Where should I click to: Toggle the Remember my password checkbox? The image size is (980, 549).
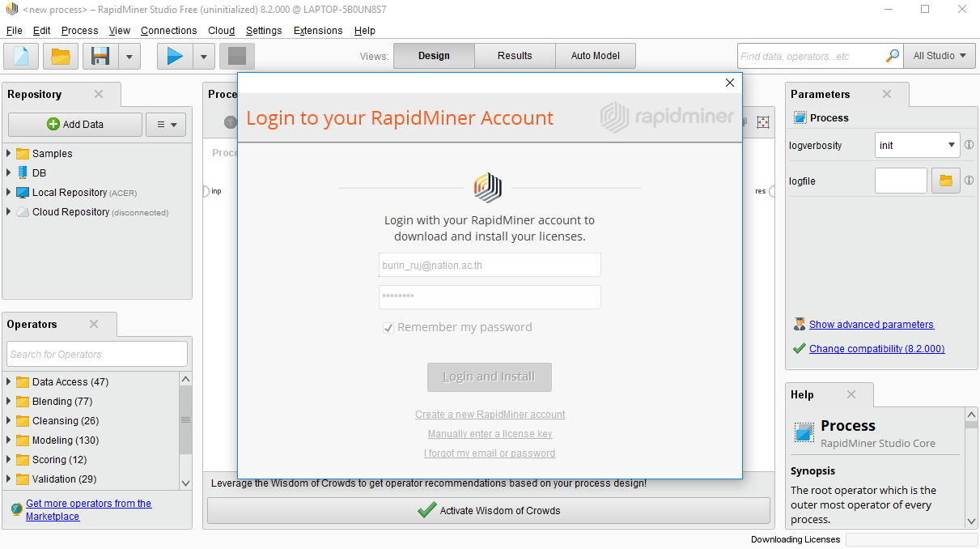point(388,328)
